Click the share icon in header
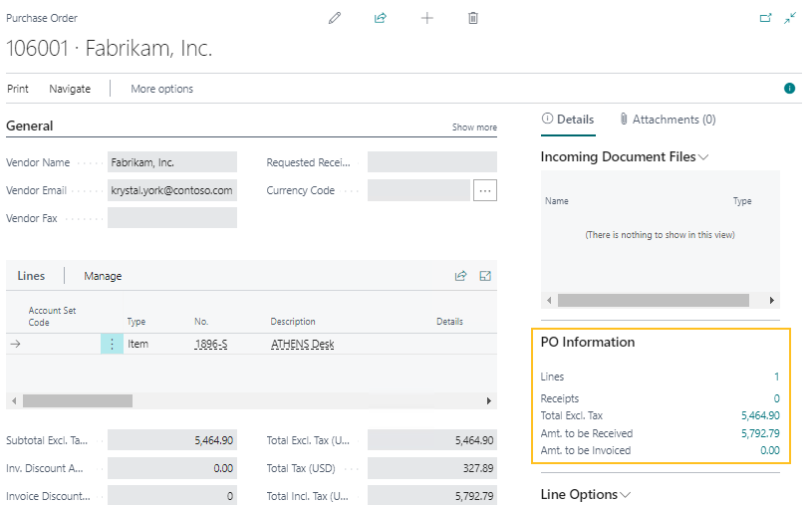 point(380,18)
